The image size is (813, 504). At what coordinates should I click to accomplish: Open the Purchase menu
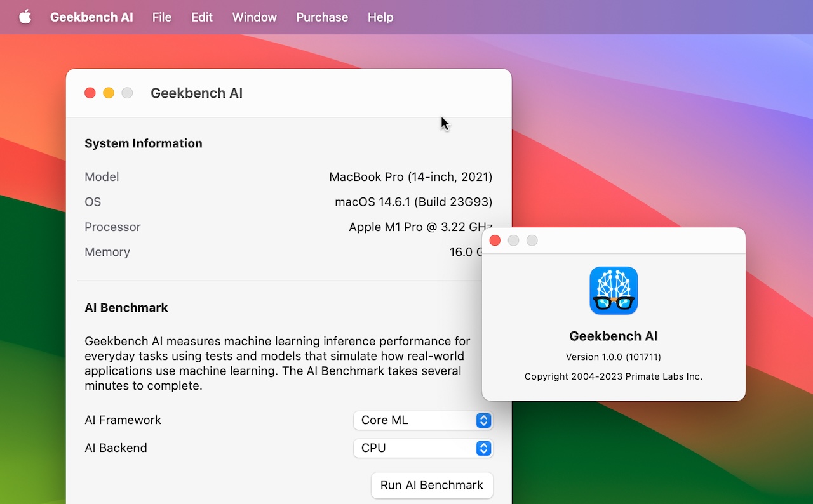click(x=322, y=17)
